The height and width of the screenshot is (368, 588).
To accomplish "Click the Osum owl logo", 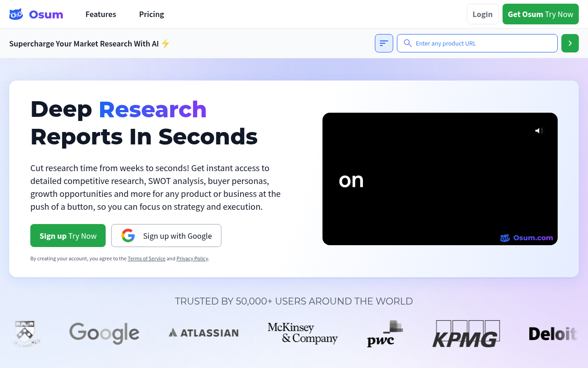I will (x=16, y=14).
